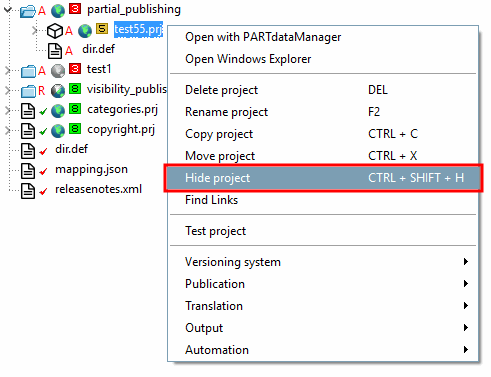This screenshot has height=377, width=491.
Task: Choose Hide project from context menu
Action: click(x=323, y=178)
